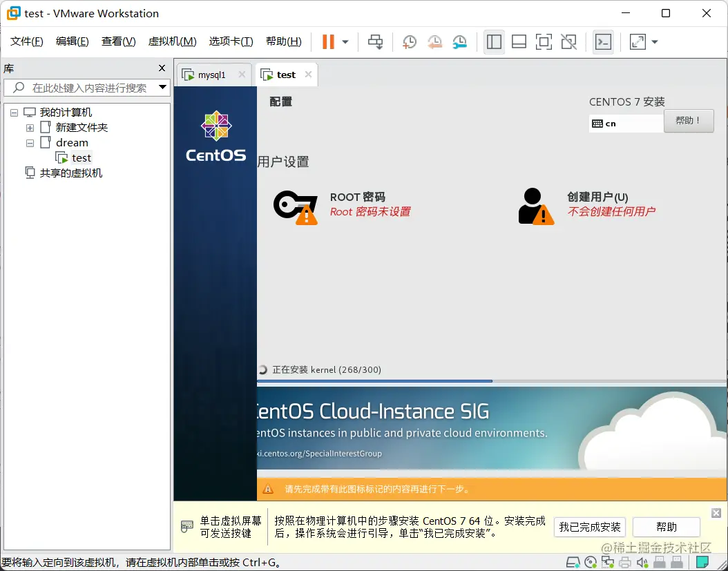Click the cn keyboard layout indicator
728x571 pixels.
coord(625,124)
